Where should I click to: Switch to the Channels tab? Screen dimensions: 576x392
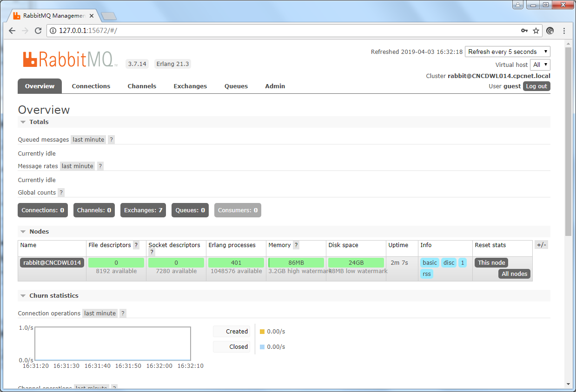pos(142,86)
